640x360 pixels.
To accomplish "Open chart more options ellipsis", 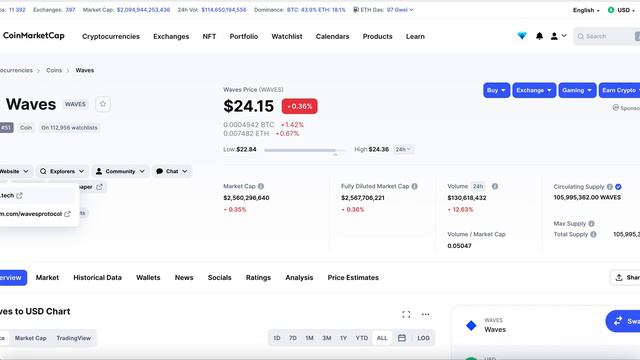I will pyautogui.click(x=425, y=314).
